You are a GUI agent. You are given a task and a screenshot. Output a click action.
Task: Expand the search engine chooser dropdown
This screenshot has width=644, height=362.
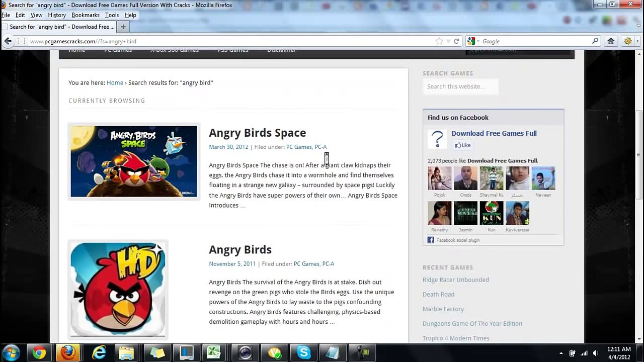(478, 41)
